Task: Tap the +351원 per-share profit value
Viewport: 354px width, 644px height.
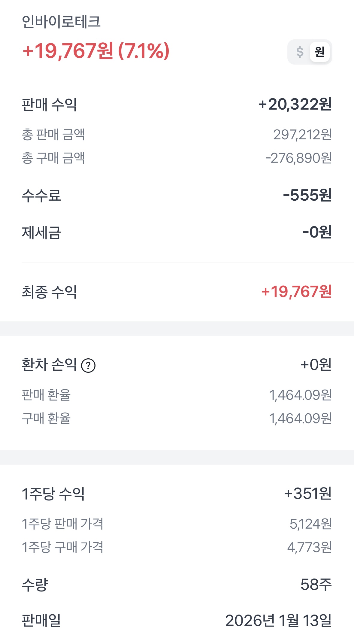Action: point(307,494)
